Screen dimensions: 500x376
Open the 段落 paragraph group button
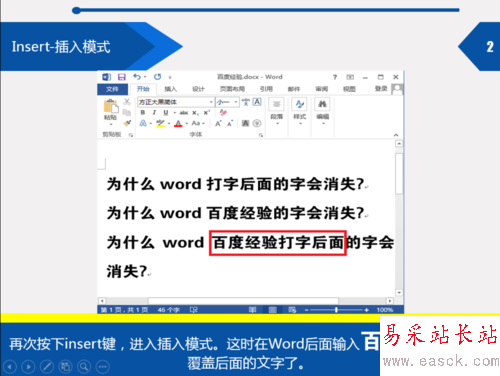[277, 112]
